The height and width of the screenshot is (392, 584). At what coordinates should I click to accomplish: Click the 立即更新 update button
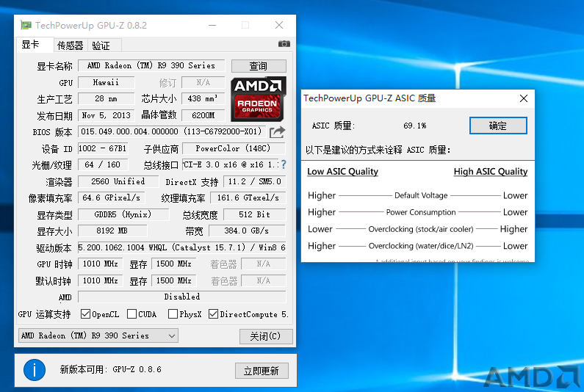point(262,371)
